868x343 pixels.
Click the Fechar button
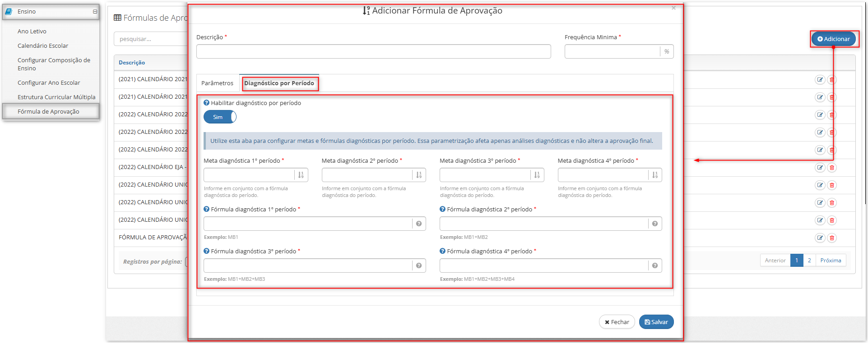pos(617,322)
